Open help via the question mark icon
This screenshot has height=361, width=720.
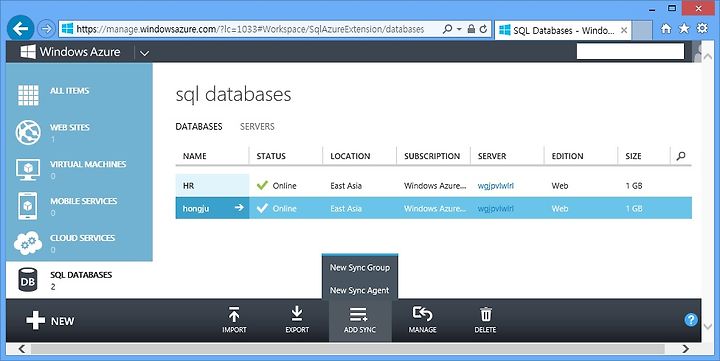(x=691, y=320)
